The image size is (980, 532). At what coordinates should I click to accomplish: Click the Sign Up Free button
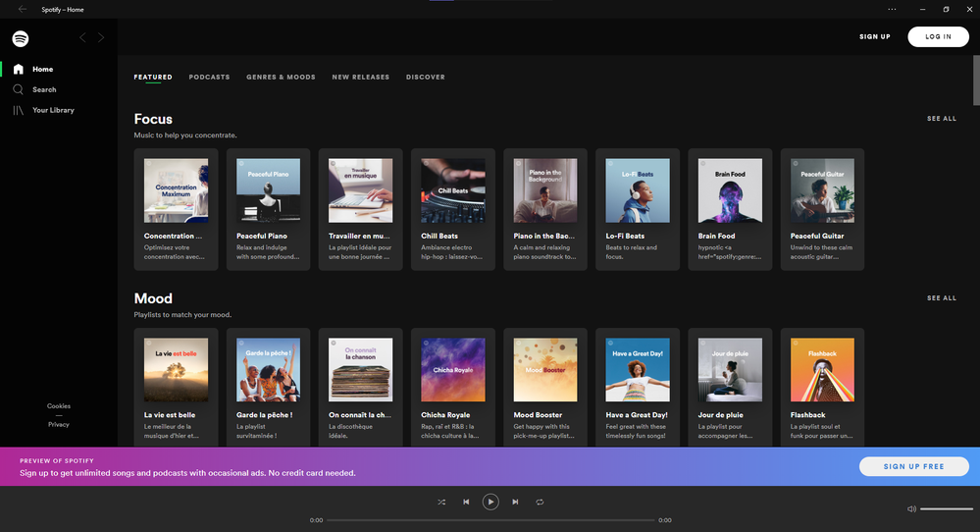(913, 466)
